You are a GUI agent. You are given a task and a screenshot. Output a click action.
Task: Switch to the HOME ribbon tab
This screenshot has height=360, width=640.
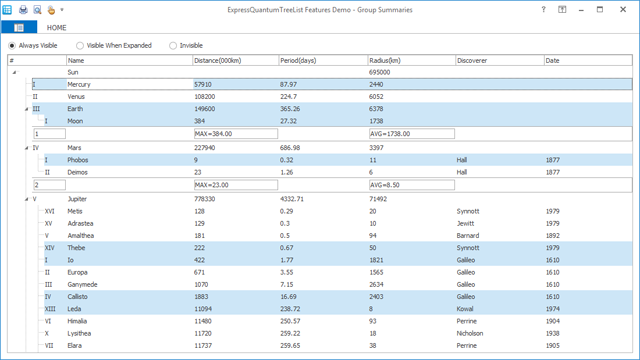(x=56, y=27)
